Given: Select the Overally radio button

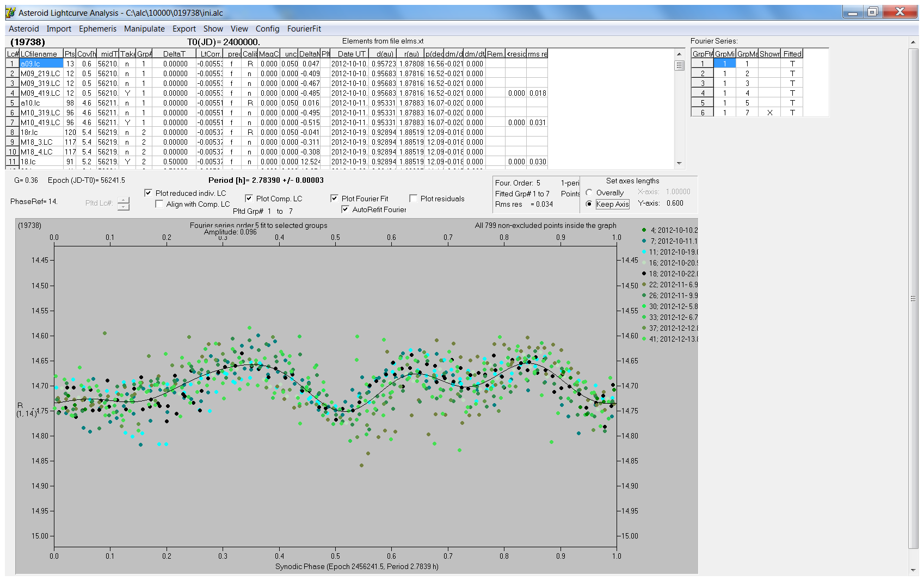Looking at the screenshot, I should tap(589, 193).
